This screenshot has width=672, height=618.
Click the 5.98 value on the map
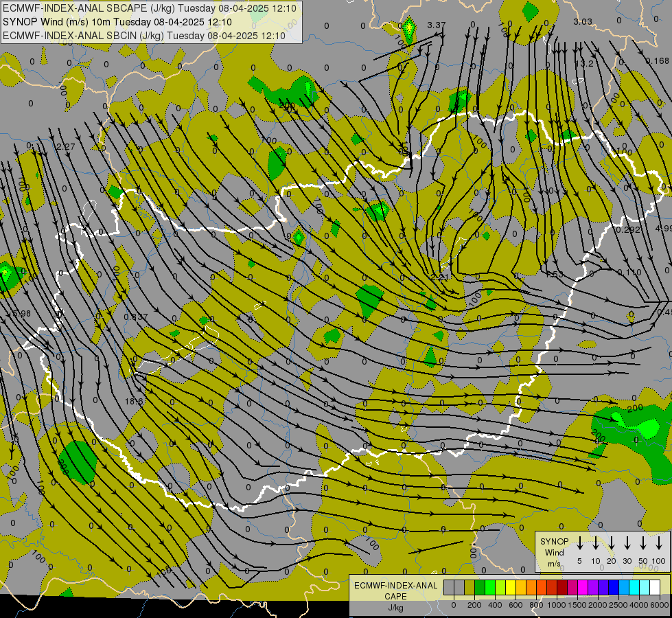(21, 314)
